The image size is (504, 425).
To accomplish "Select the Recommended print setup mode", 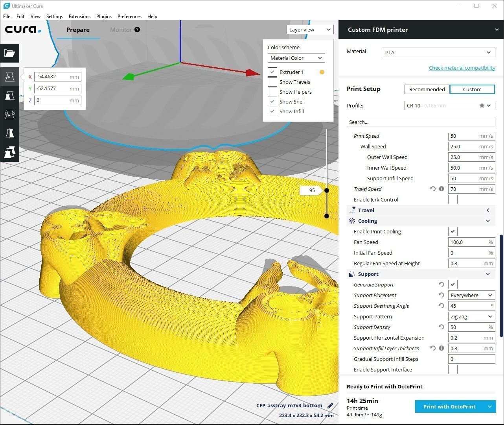I will pos(427,89).
